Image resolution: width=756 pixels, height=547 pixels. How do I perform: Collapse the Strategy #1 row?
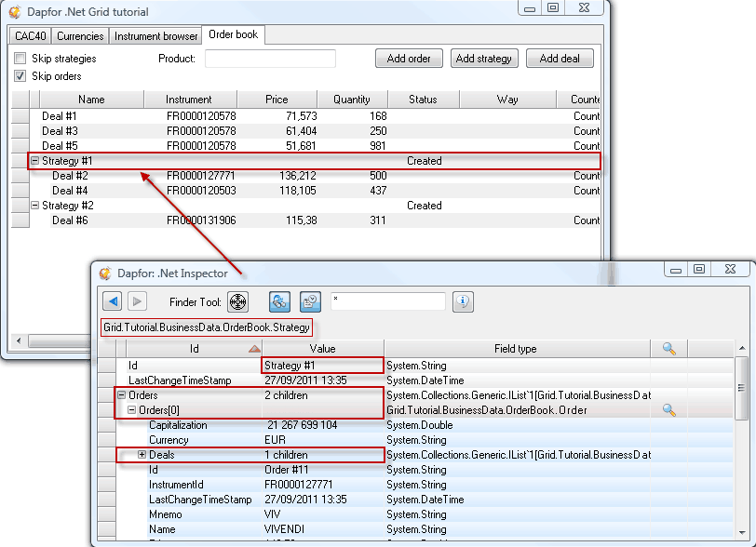34,161
